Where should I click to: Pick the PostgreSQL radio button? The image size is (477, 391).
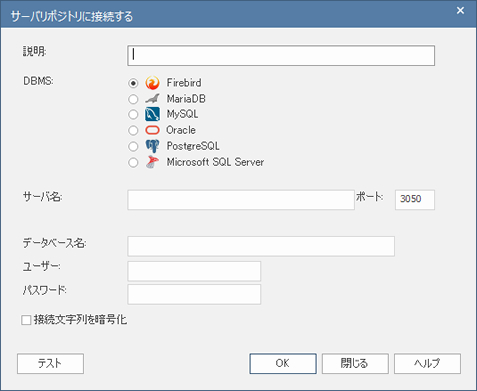(x=133, y=146)
